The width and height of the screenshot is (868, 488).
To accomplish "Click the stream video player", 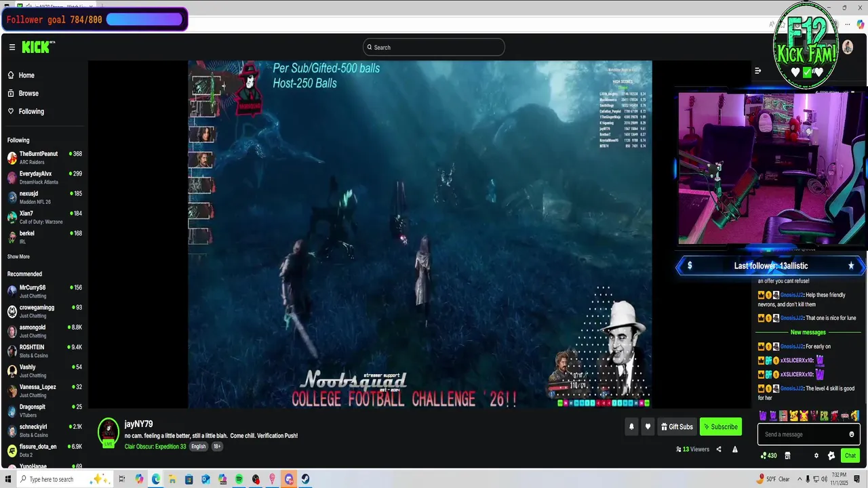I will 420,235.
